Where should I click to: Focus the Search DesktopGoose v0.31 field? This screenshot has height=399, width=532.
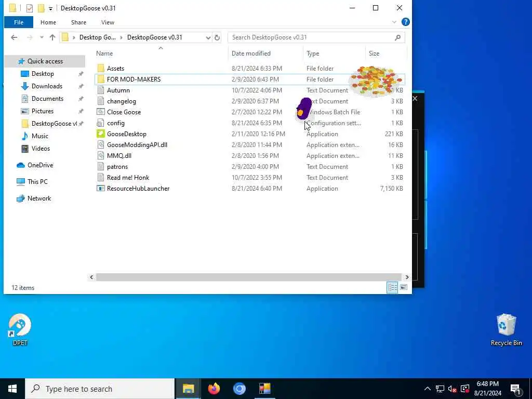[x=316, y=37]
